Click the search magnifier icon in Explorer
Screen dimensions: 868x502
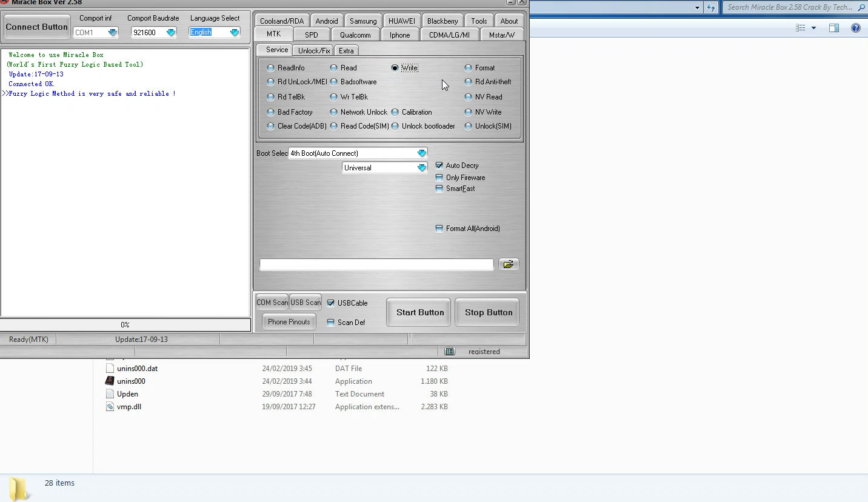(861, 7)
